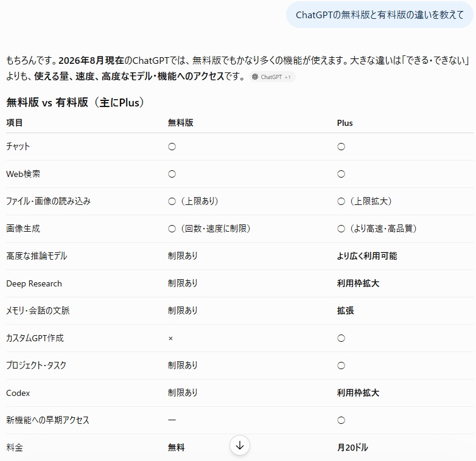The image size is (476, 461).
Task: Click the ○（上限拡大） cell
Action: (x=365, y=201)
